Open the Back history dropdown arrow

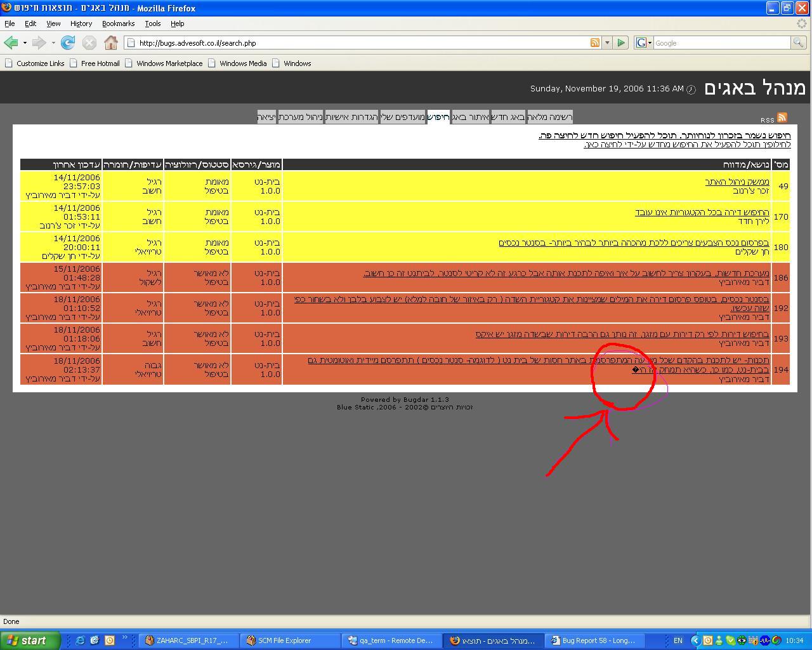(25, 43)
